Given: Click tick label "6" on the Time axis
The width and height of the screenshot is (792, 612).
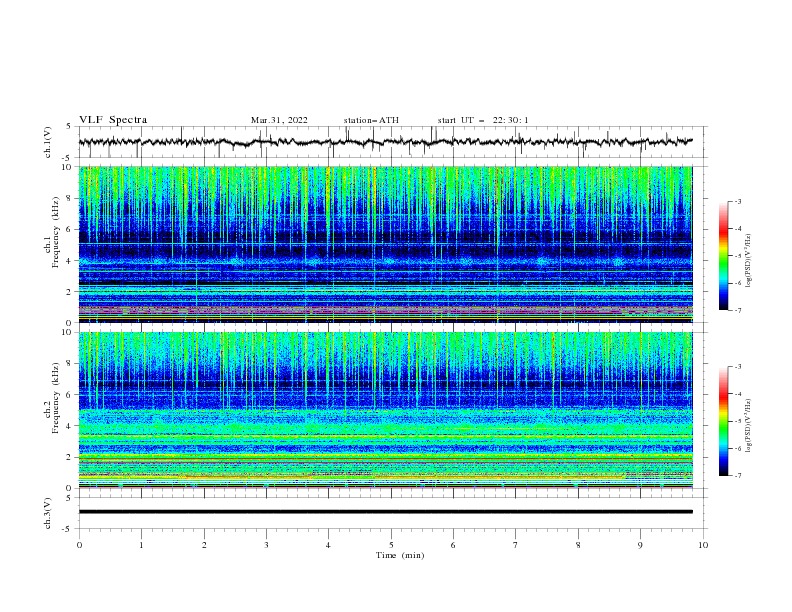Looking at the screenshot, I should pos(453,545).
